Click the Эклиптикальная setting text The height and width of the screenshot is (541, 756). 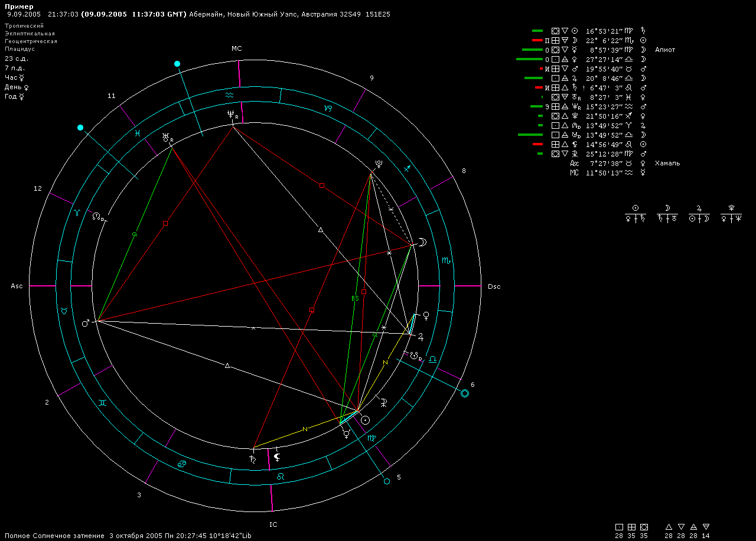coord(30,34)
